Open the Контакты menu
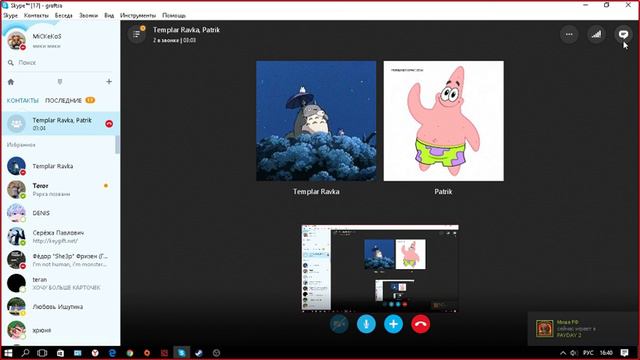 coord(36,15)
